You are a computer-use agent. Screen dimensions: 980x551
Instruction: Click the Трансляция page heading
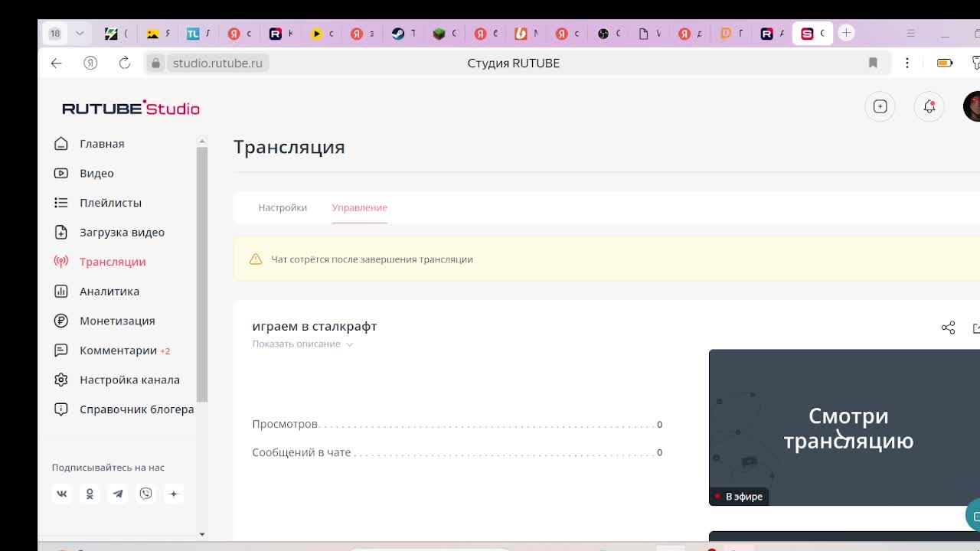tap(289, 147)
